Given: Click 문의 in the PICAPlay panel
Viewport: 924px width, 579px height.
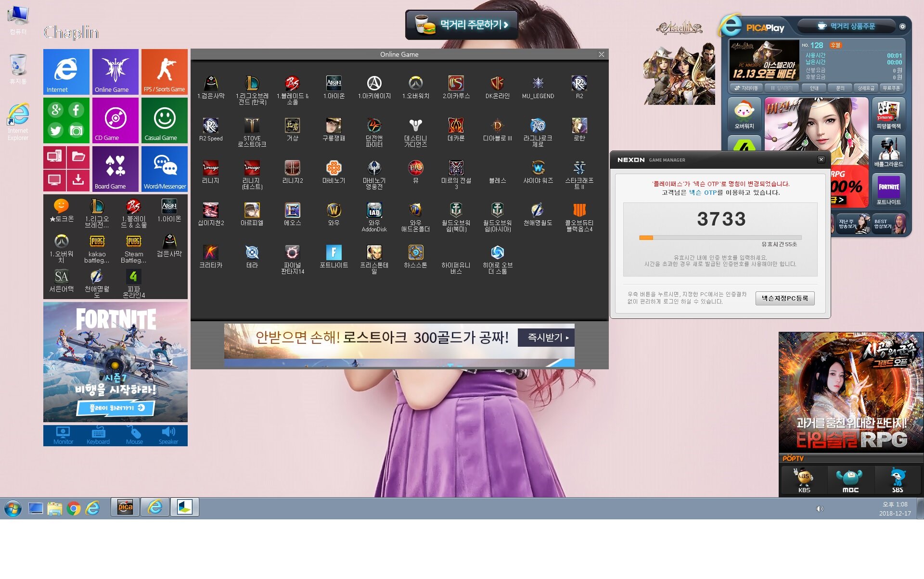Looking at the screenshot, I should click(x=840, y=88).
